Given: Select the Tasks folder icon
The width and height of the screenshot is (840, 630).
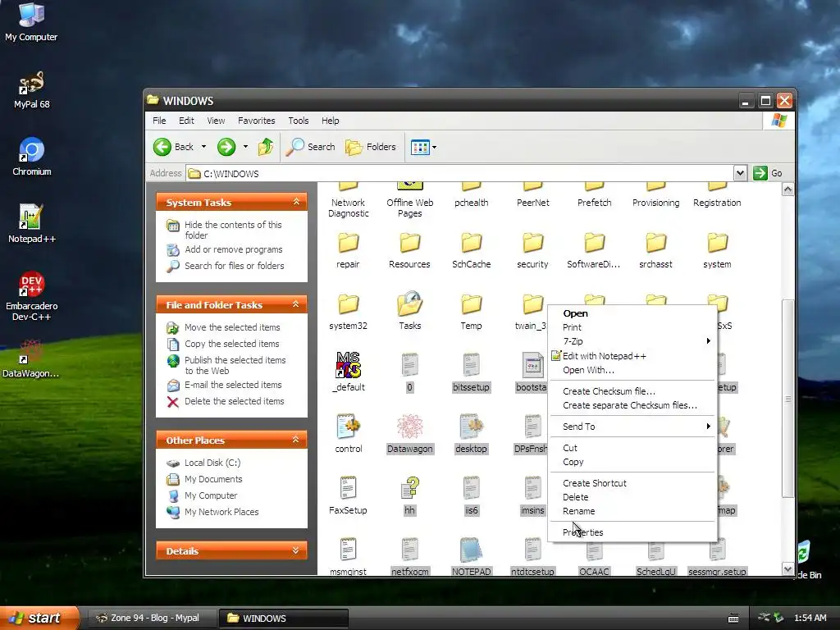Looking at the screenshot, I should pyautogui.click(x=410, y=312).
